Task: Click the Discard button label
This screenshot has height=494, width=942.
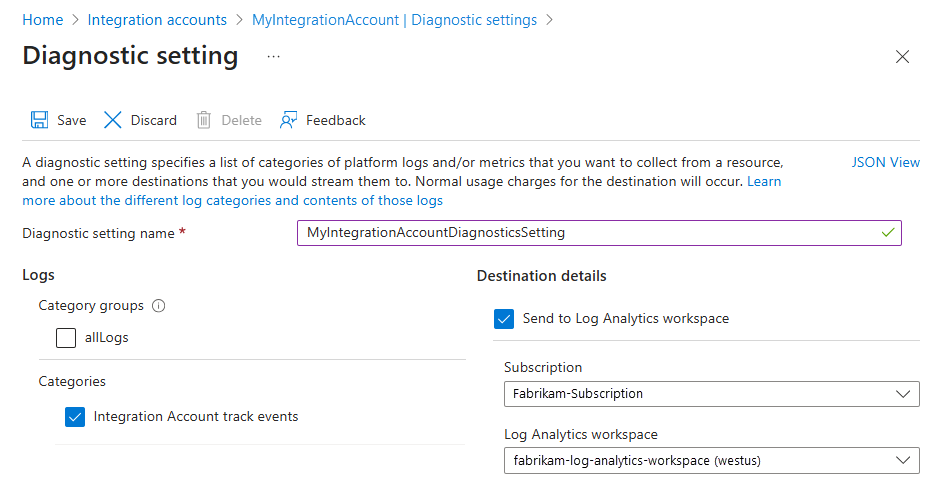Action: 153,120
